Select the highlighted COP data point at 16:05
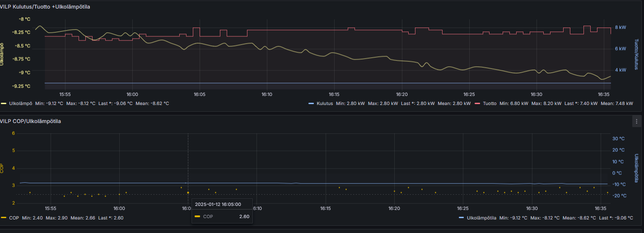 pyautogui.click(x=188, y=192)
